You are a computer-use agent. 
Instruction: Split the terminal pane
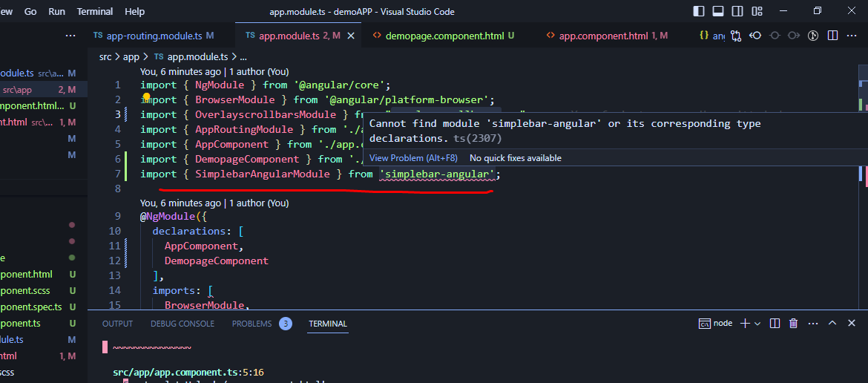(775, 323)
